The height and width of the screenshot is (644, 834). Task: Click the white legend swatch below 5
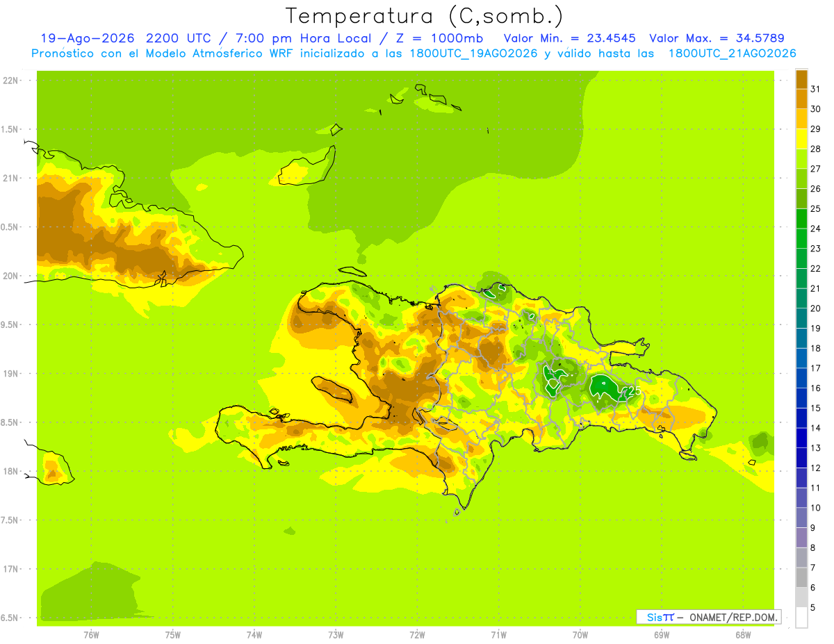(x=801, y=618)
